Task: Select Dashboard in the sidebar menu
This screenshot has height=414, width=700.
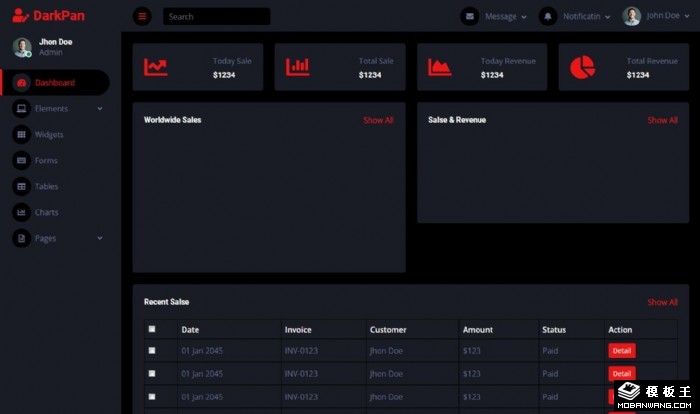Action: coord(55,82)
